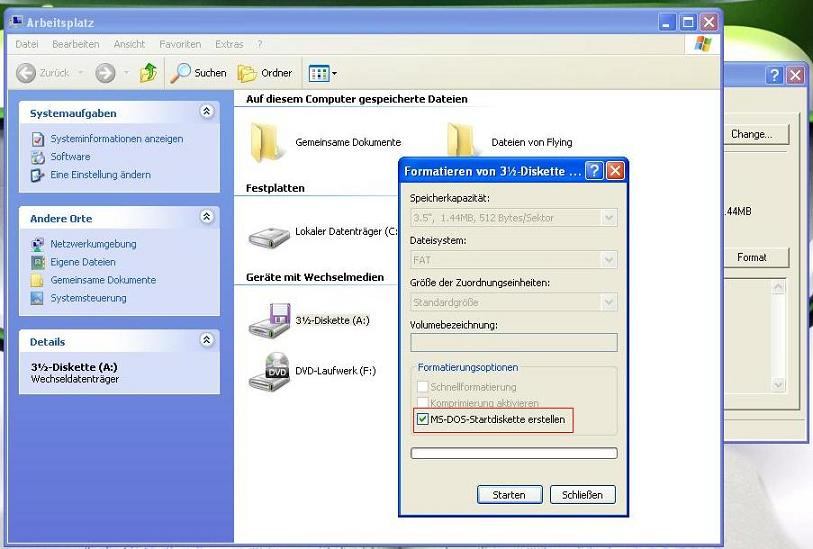The height and width of the screenshot is (549, 813).
Task: Open Suchen search in toolbar
Action: pyautogui.click(x=199, y=73)
